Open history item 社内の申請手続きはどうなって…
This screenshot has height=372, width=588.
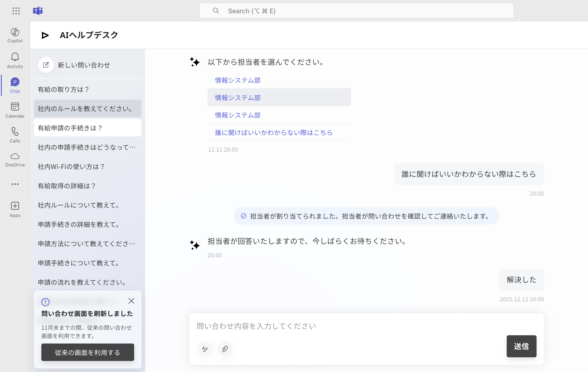(88, 147)
